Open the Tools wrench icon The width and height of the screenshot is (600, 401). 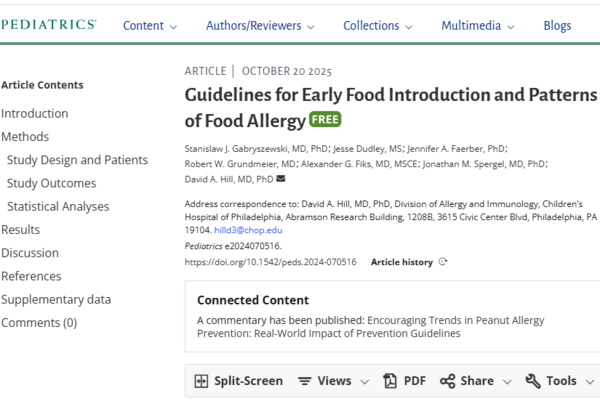[533, 381]
